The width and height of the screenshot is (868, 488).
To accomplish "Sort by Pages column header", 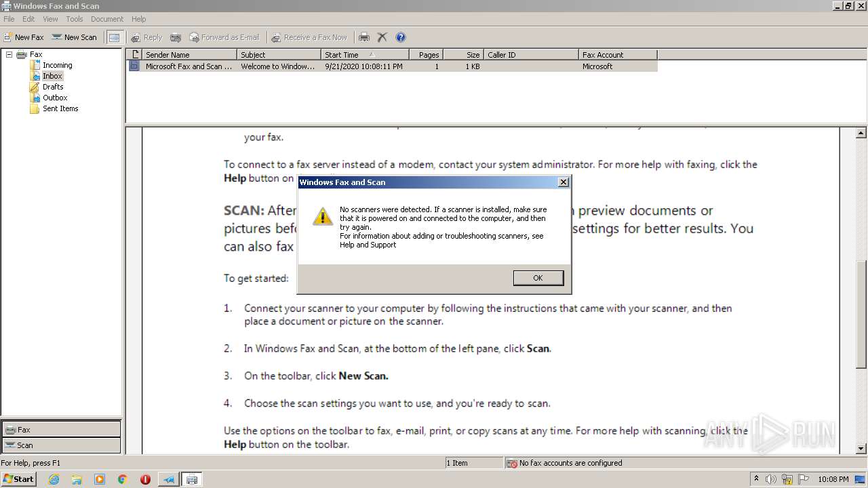I will (427, 55).
